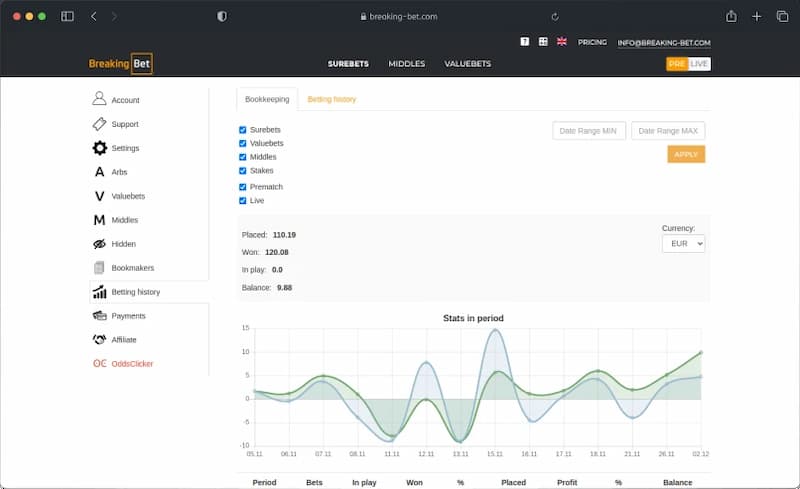Uncheck the Middles checkbox

pyautogui.click(x=243, y=157)
